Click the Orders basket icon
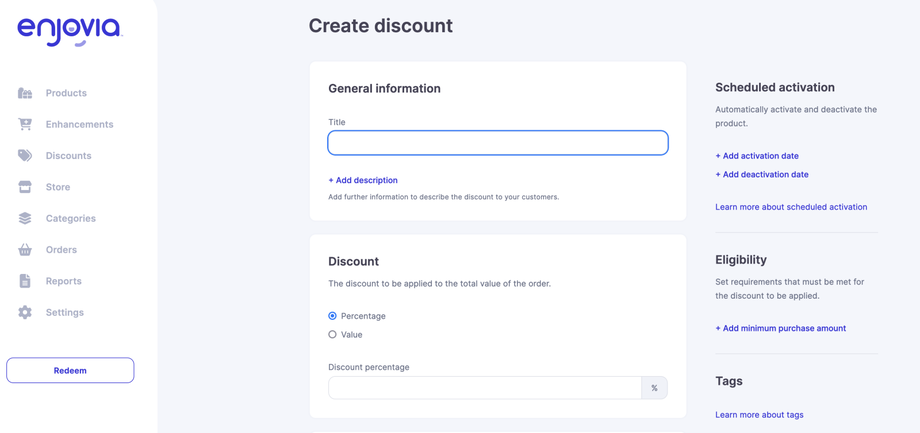The image size is (920, 433). click(x=25, y=250)
